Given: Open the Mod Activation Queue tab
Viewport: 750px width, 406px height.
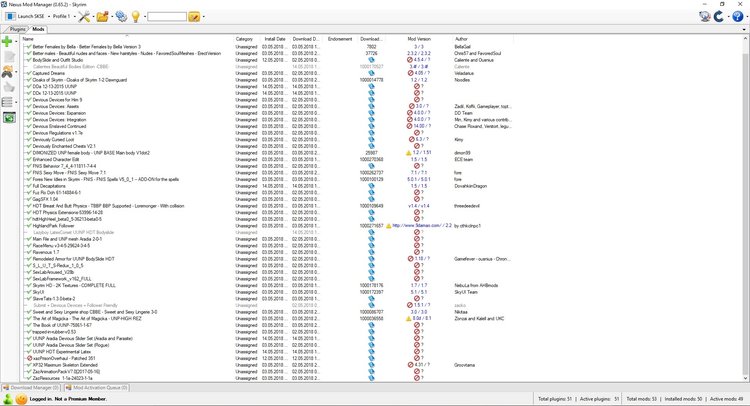Looking at the screenshot, I should (97, 387).
